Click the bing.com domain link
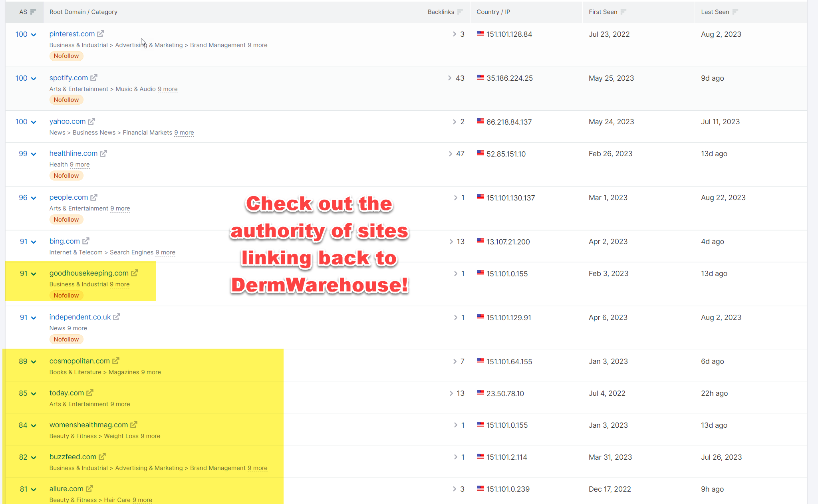818x504 pixels. (x=65, y=241)
